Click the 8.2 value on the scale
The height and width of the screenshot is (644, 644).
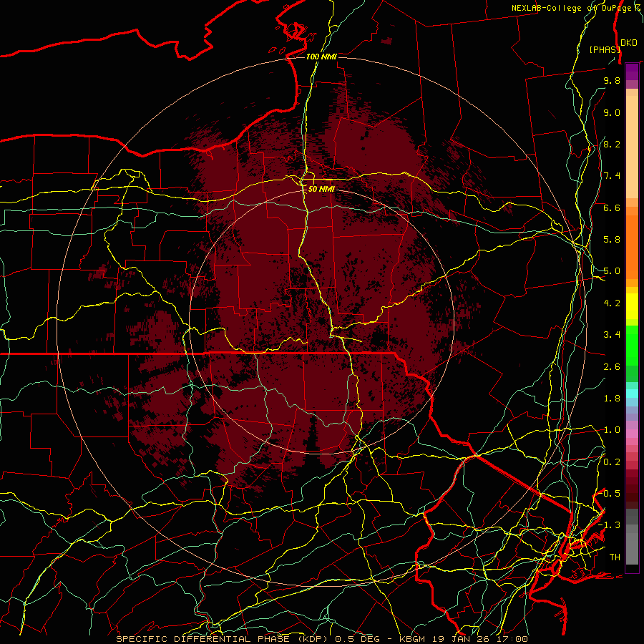coord(612,144)
